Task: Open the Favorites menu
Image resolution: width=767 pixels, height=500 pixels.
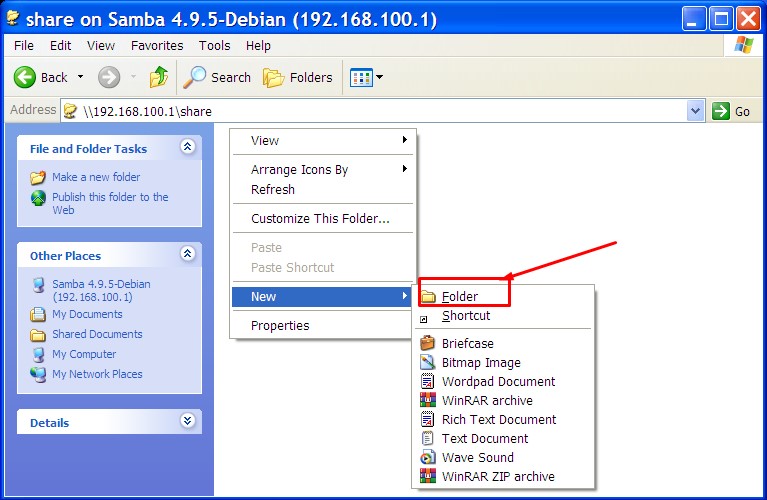Action: click(x=157, y=45)
